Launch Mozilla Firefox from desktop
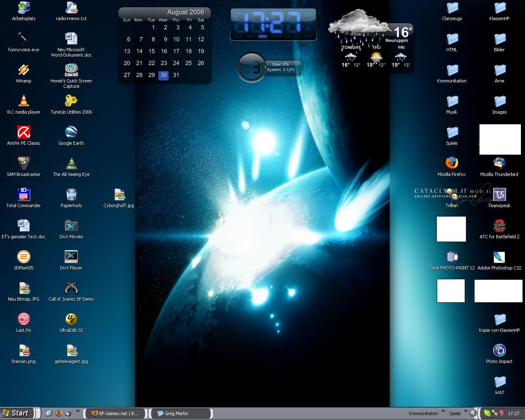The width and height of the screenshot is (525, 420). coord(452,167)
